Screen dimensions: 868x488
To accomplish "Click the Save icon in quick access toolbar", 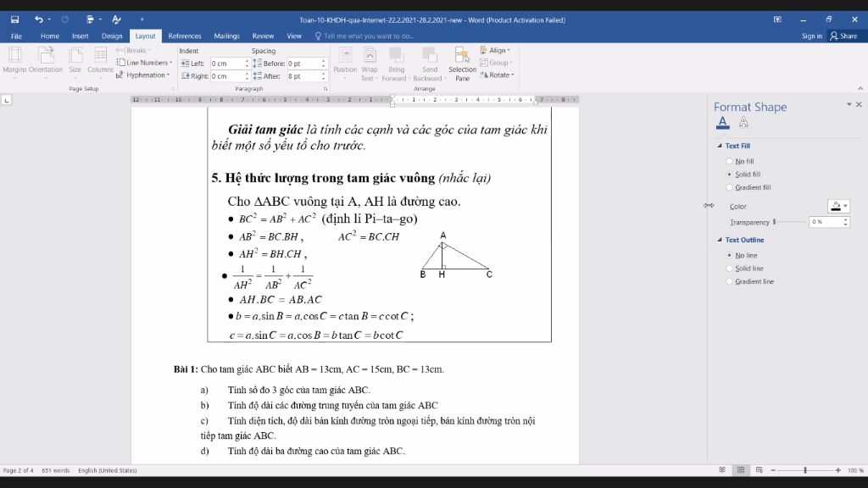I will (15, 19).
